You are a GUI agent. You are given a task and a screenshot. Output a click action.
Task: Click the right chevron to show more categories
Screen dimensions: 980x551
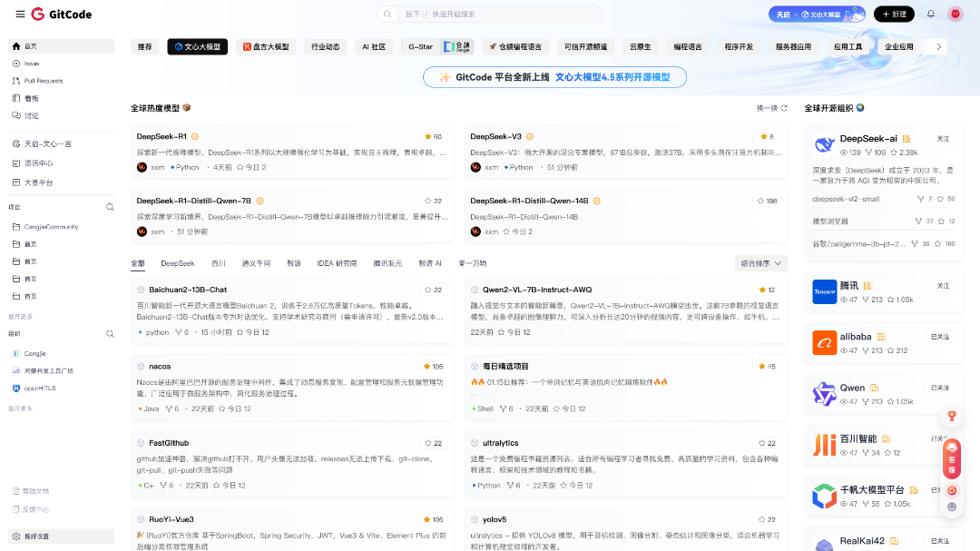point(939,45)
